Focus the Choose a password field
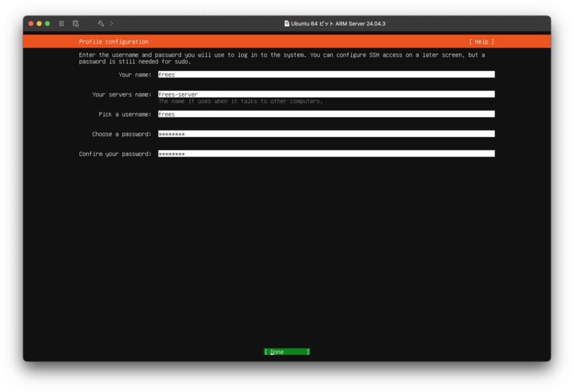This screenshot has height=392, width=574. pos(326,134)
